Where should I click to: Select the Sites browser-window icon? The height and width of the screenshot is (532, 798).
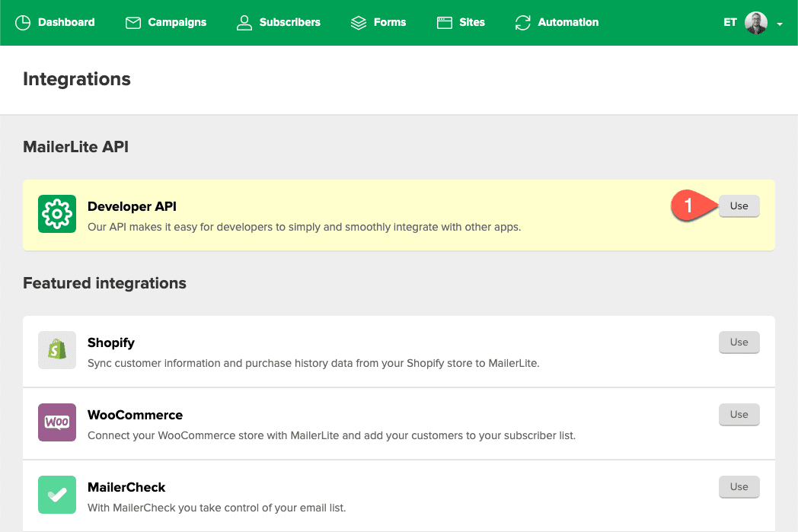pos(444,22)
